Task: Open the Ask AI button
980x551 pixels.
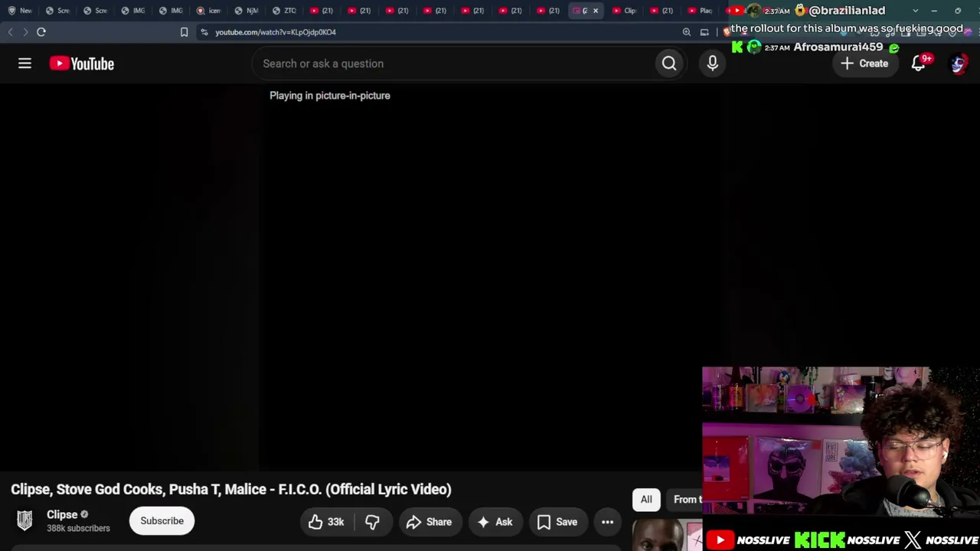Action: coord(495,522)
